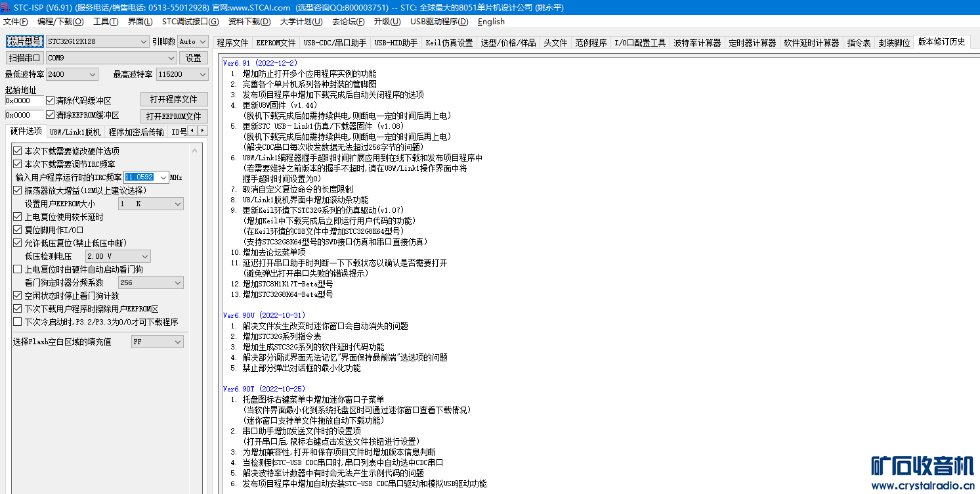Toggle 空闲状态时停止看门狗计数 checkbox
Screen dimensions: 980x494
pos(18,296)
